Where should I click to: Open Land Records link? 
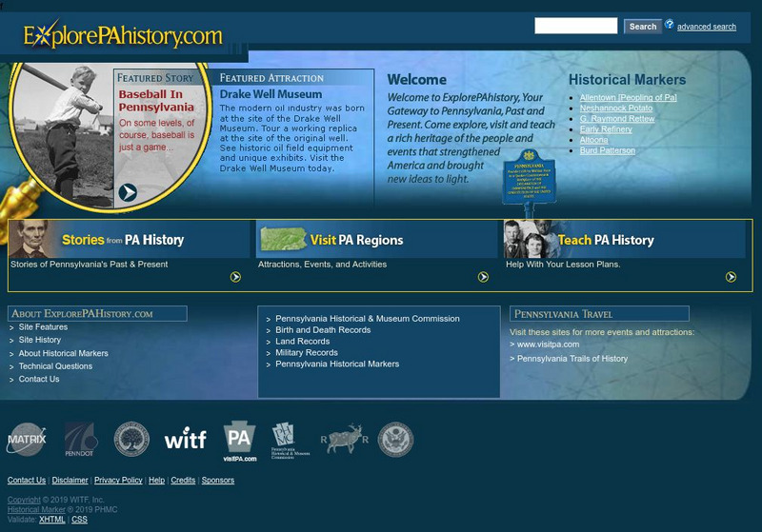[302, 342]
